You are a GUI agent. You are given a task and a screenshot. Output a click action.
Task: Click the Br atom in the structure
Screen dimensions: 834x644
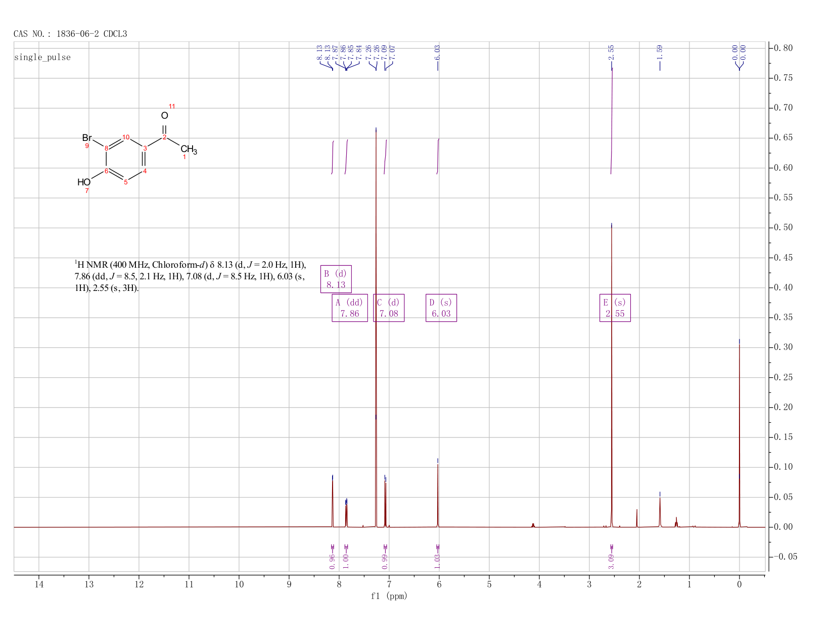click(x=87, y=138)
